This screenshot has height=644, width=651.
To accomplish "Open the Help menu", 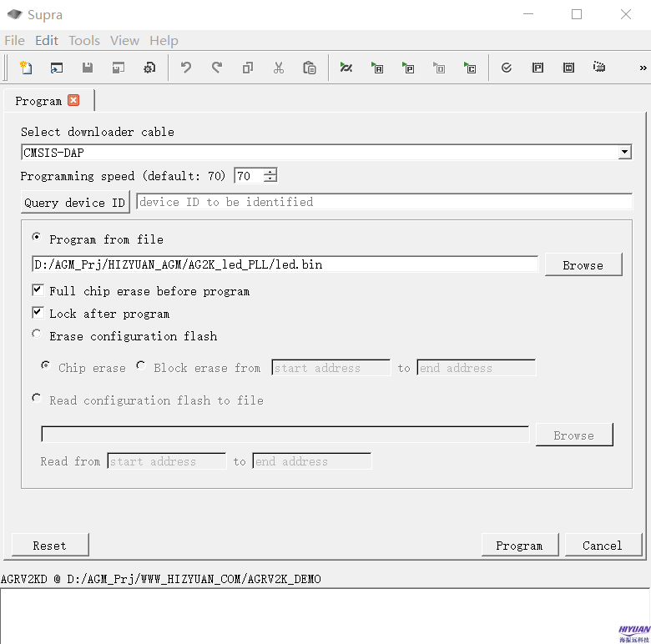I will 164,40.
